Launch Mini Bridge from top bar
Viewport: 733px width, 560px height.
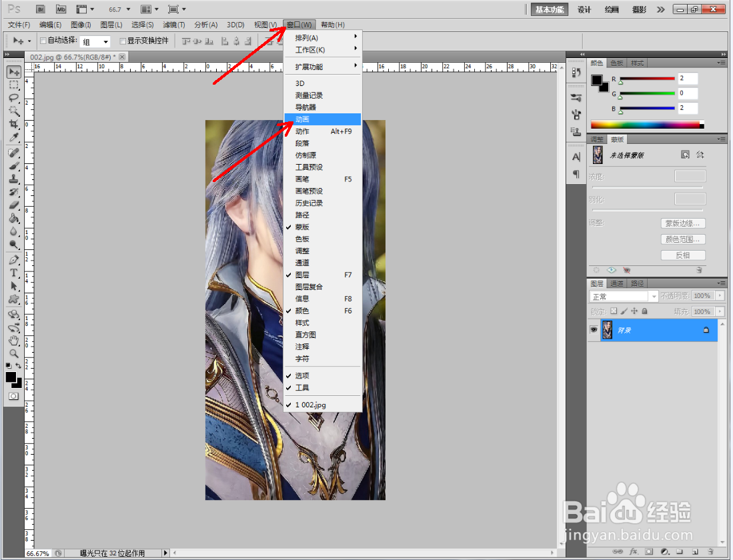coord(61,9)
